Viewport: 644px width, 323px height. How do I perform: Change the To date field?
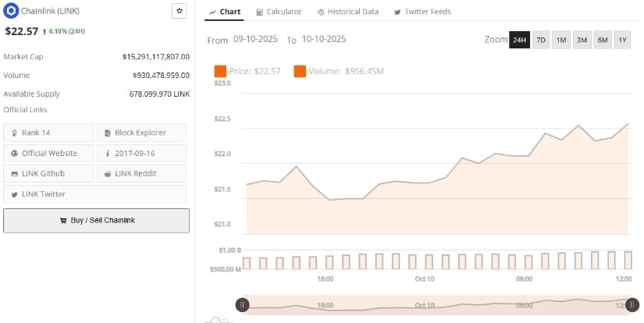(324, 39)
